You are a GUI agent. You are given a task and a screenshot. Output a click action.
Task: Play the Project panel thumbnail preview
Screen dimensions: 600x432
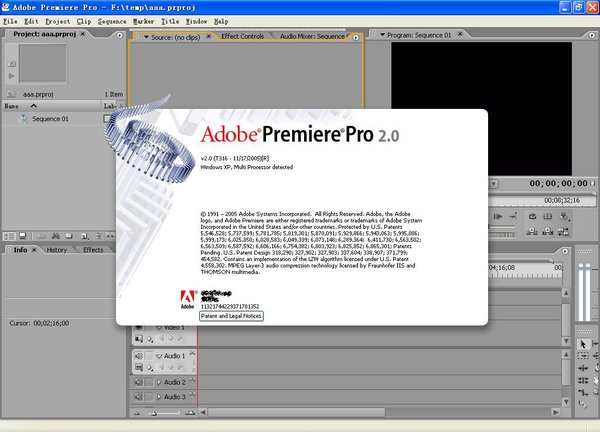click(11, 76)
